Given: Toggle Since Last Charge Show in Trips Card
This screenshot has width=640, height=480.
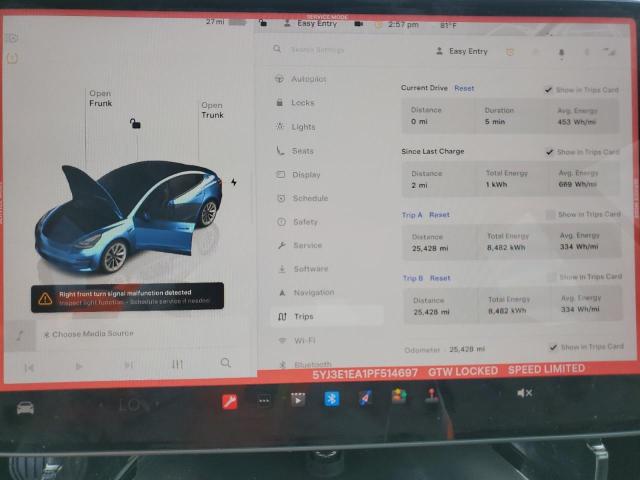Looking at the screenshot, I should [550, 152].
